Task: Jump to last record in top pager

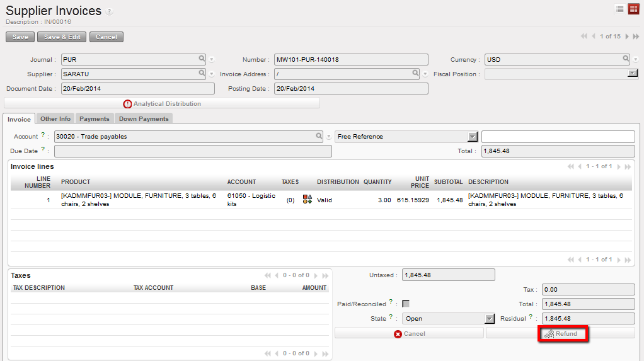Action: tap(636, 37)
